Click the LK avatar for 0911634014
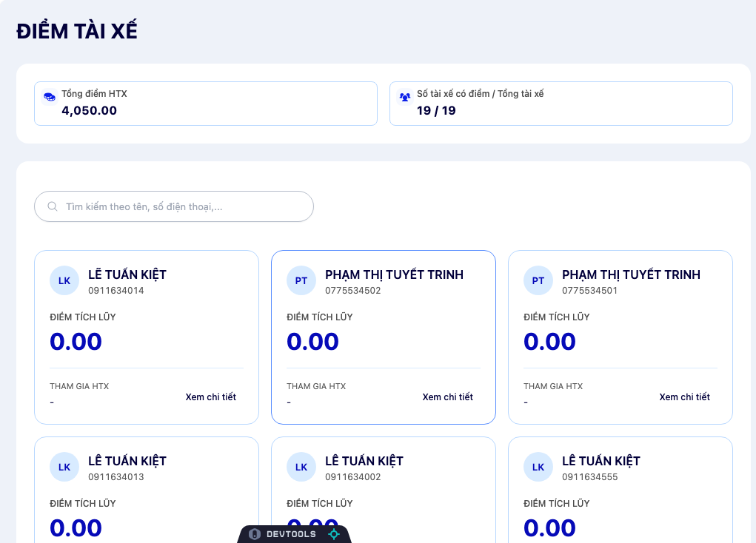Viewport: 756px width, 543px height. tap(64, 280)
